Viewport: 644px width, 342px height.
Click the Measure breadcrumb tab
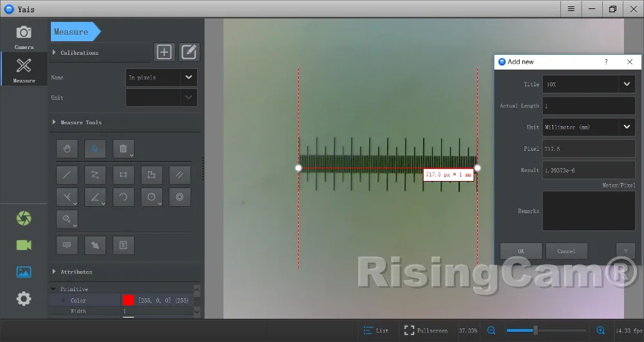[x=75, y=32]
